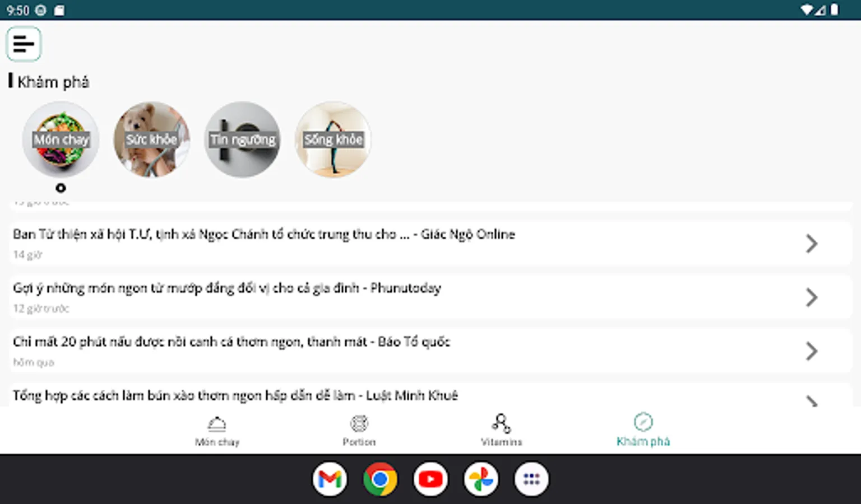Select the Món chay category circle
This screenshot has height=504, width=861.
[61, 140]
